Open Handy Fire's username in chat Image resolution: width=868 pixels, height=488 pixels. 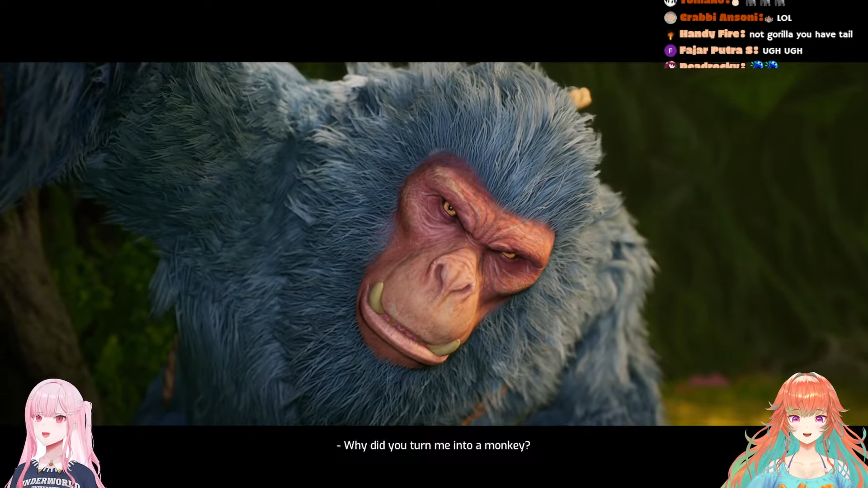[712, 34]
